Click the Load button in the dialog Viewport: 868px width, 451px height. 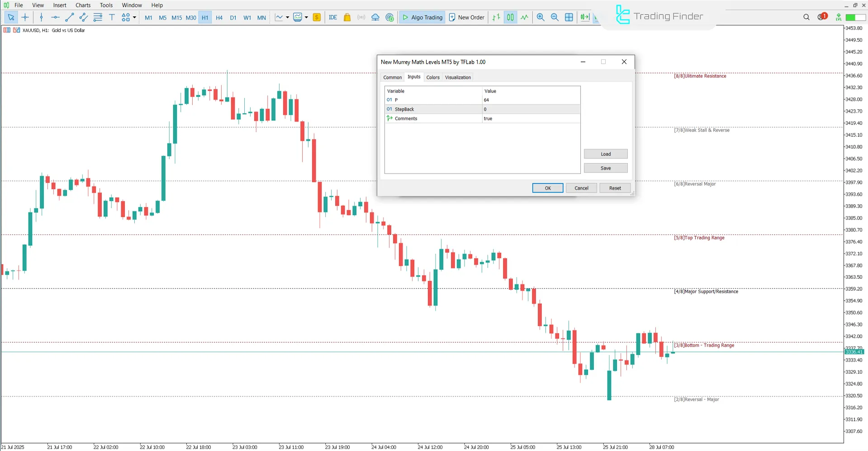point(605,154)
